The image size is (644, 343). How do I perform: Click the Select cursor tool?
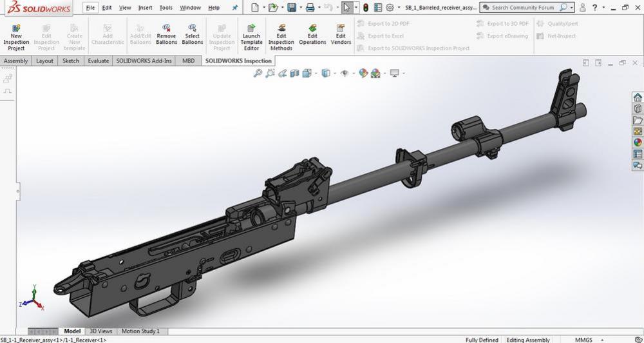[346, 7]
